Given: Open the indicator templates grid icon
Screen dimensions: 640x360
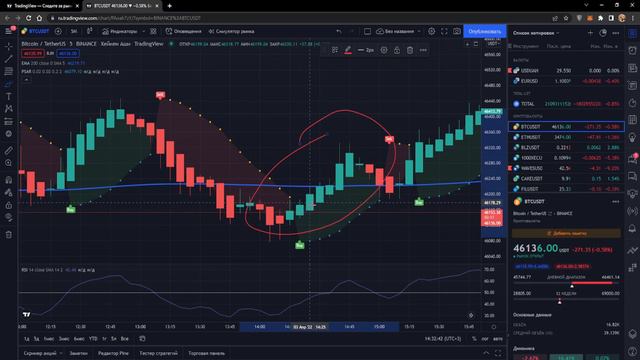Looking at the screenshot, I should pyautogui.click(x=153, y=31).
